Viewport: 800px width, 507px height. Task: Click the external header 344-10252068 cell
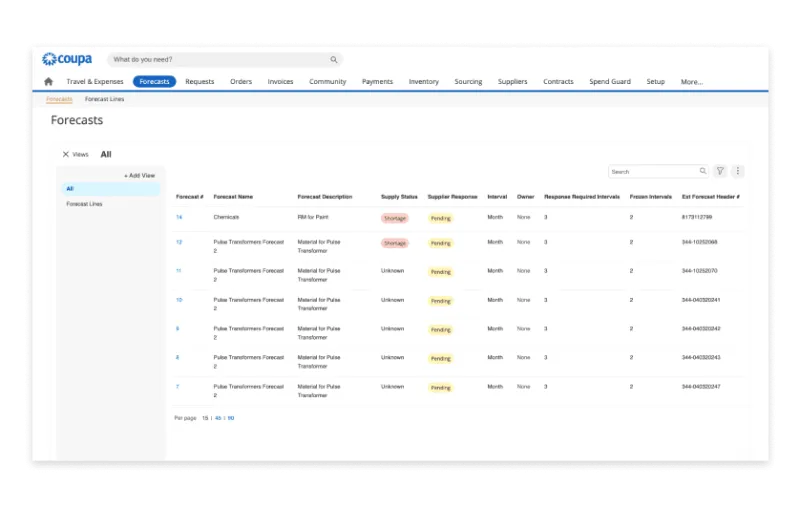699,242
